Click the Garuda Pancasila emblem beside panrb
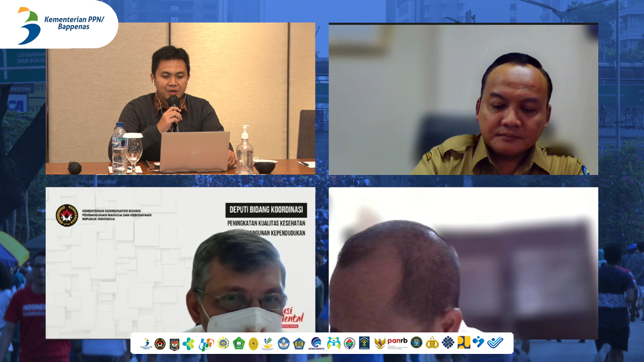This screenshot has width=644, height=362. pos(379,343)
